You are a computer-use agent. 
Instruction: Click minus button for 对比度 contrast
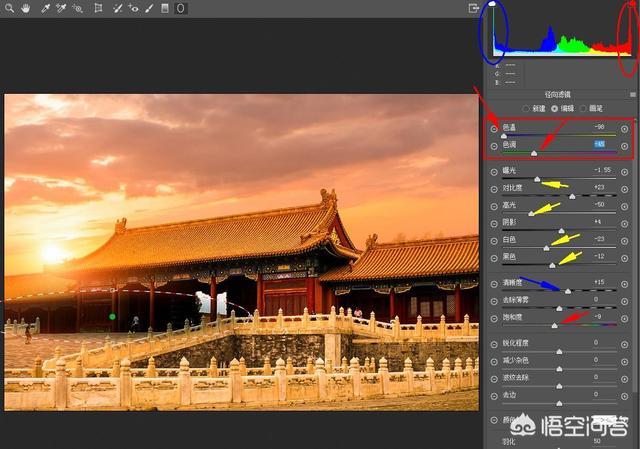pyautogui.click(x=494, y=189)
